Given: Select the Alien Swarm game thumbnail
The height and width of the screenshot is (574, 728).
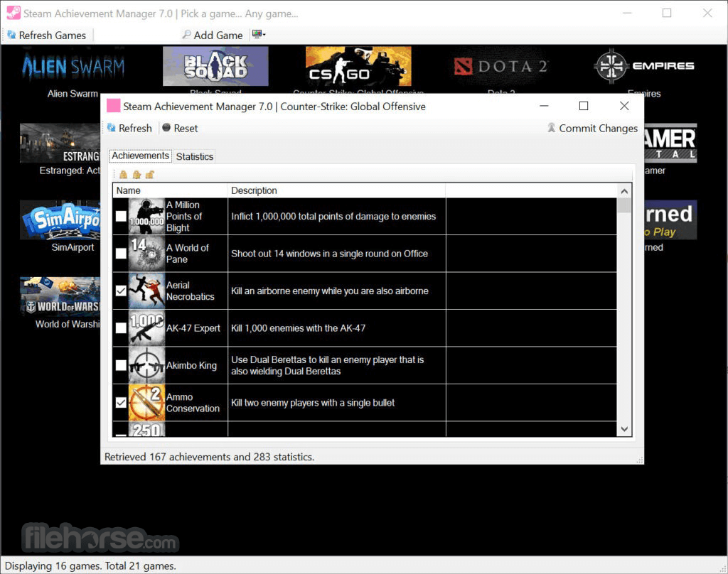Looking at the screenshot, I should 73,66.
